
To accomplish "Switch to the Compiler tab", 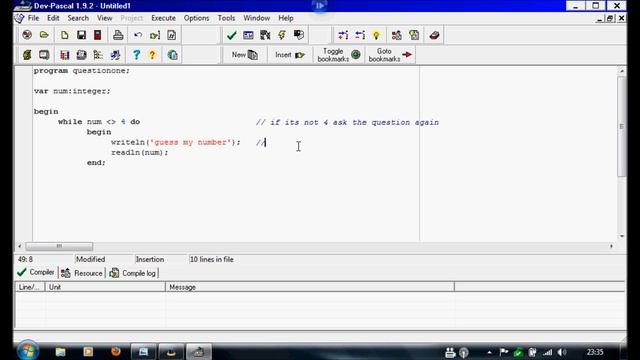I will (x=36, y=272).
